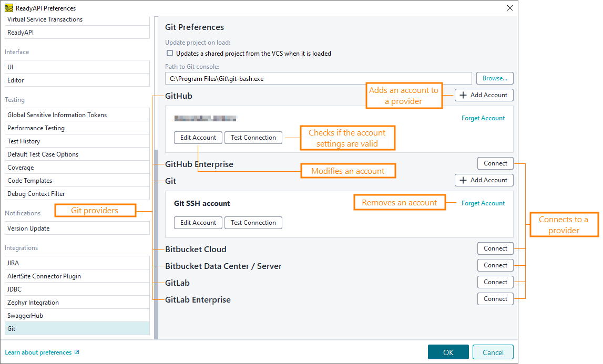Connect to Bitbucket Cloud
This screenshot has height=364, width=603.
(x=495, y=248)
